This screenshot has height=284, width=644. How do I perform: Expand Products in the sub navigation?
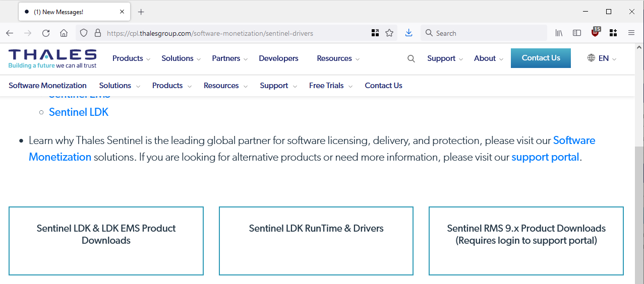(x=172, y=86)
